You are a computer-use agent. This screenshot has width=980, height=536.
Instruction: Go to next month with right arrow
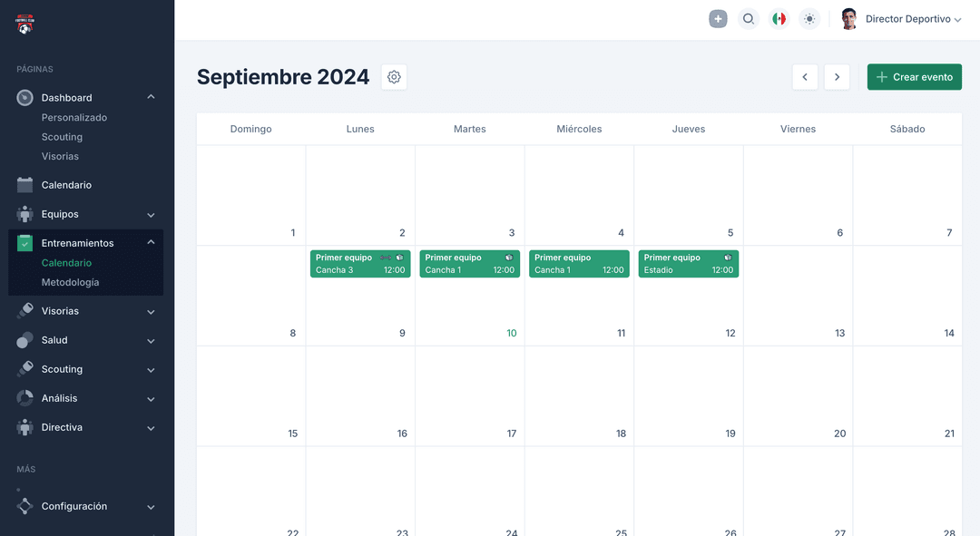[837, 77]
